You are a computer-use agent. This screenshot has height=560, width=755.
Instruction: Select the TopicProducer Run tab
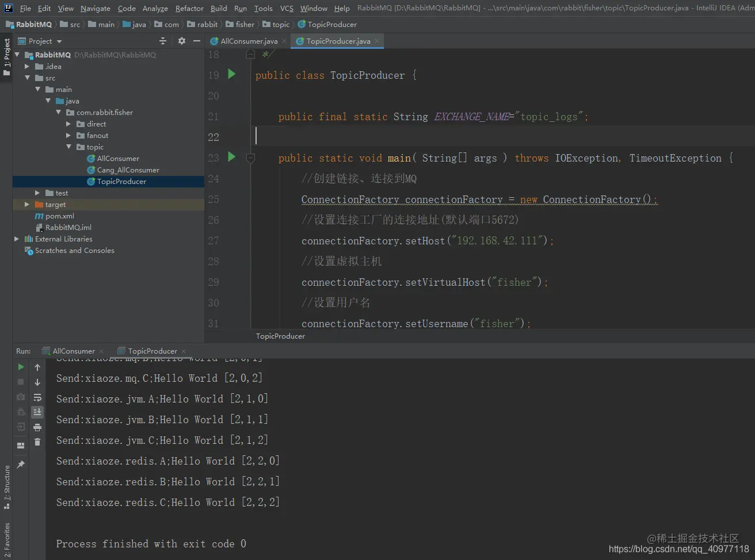[x=152, y=351]
